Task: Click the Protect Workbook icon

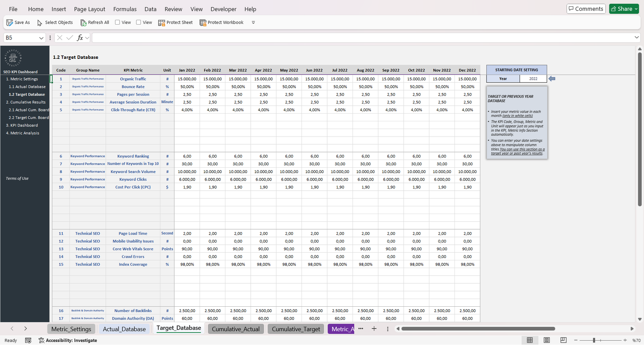Action: 203,23
